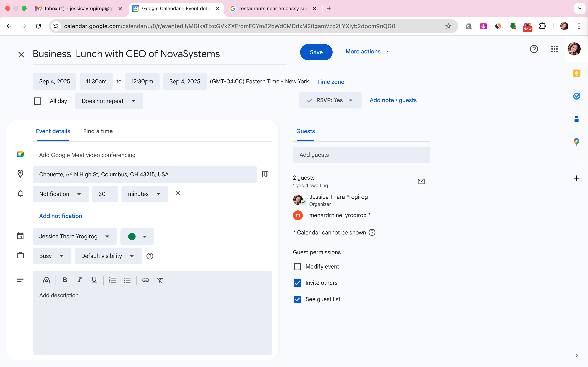Insert a bulleted list in description

tap(127, 280)
